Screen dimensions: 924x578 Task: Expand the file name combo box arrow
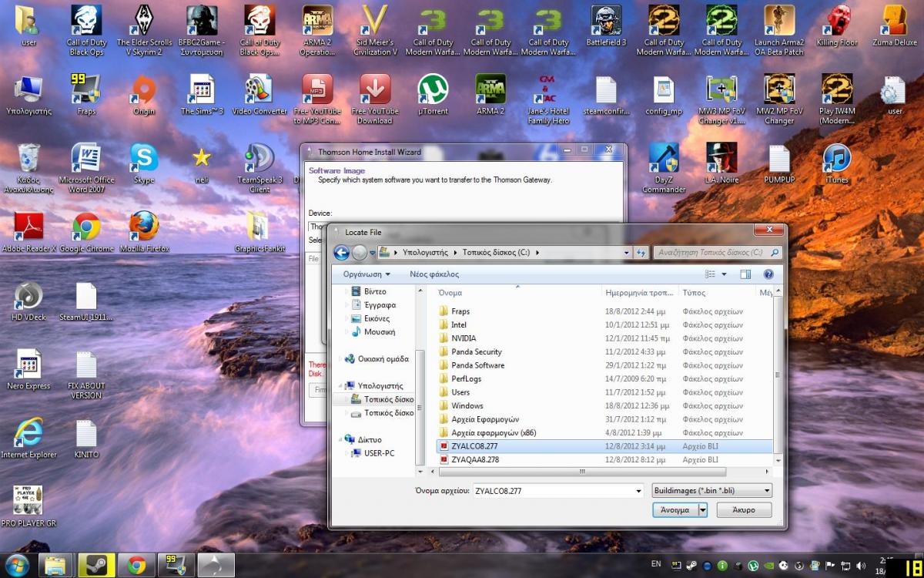tap(638, 491)
